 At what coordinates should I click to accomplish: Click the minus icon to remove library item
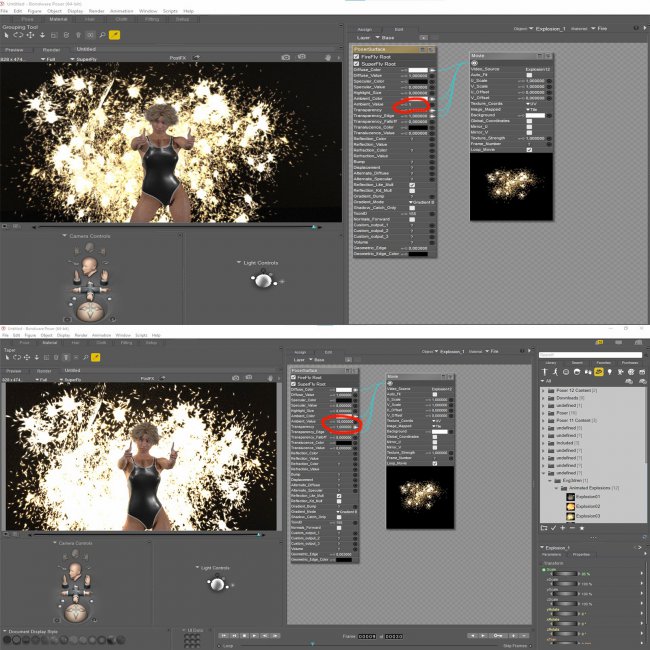pos(572,528)
